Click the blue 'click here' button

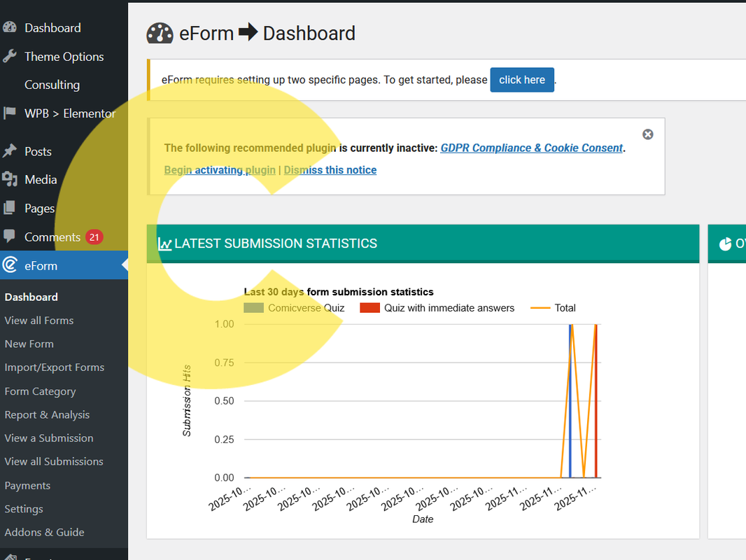point(522,80)
